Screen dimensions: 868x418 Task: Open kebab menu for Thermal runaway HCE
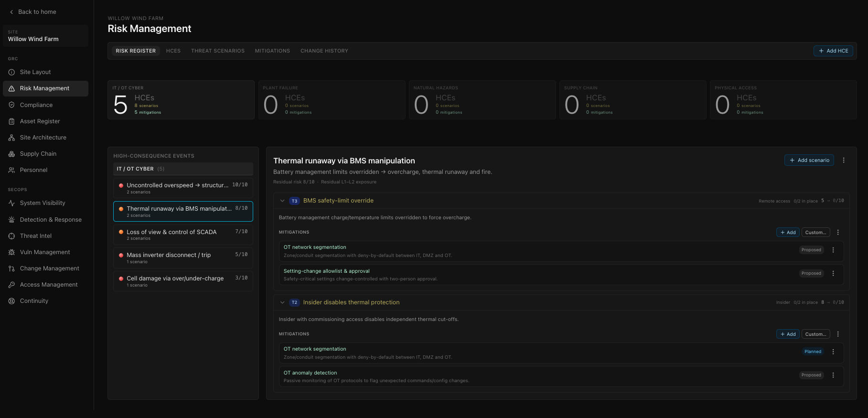click(x=844, y=161)
